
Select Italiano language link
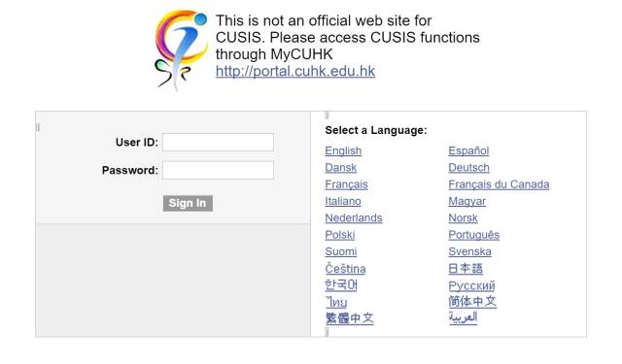tap(343, 201)
